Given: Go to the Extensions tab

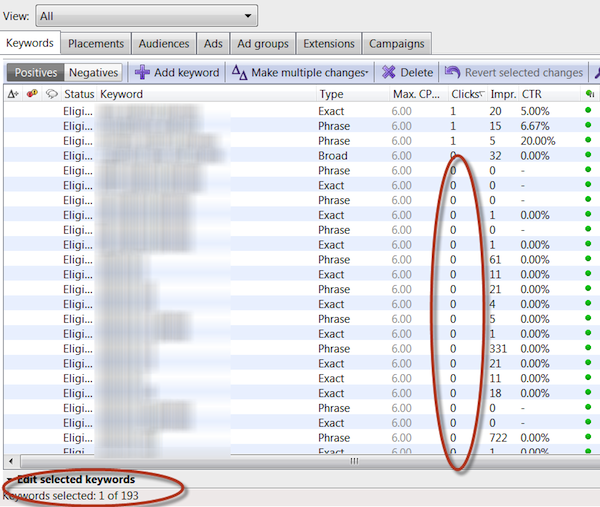Looking at the screenshot, I should tap(329, 44).
